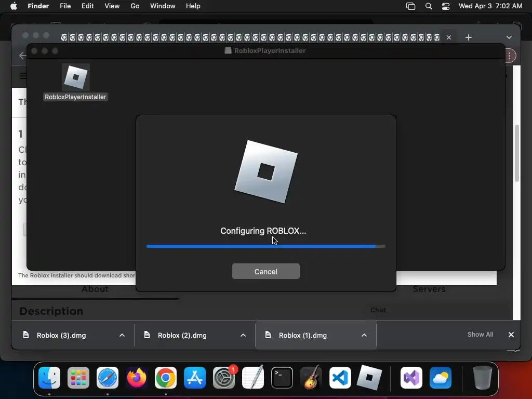The height and width of the screenshot is (399, 532).
Task: Open Google Chrome from the Dock
Action: (166, 378)
